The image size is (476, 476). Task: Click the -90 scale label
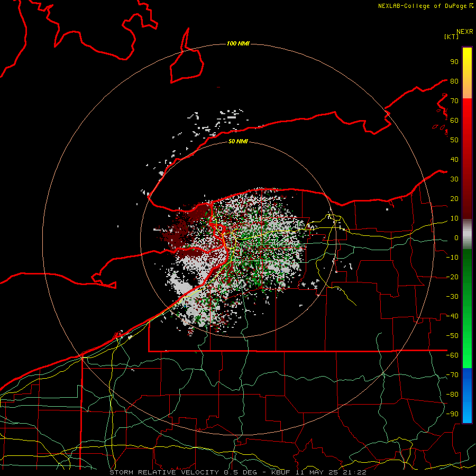[452, 414]
